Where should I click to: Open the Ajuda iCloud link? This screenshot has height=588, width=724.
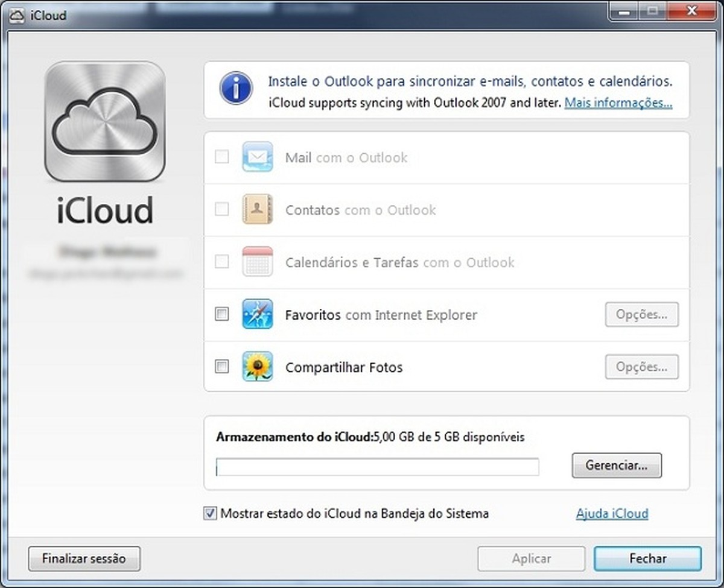612,514
